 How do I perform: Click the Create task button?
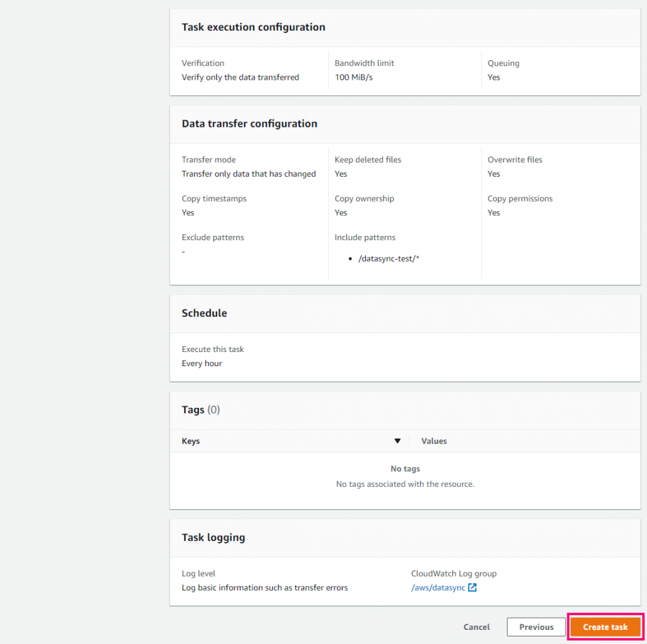605,626
